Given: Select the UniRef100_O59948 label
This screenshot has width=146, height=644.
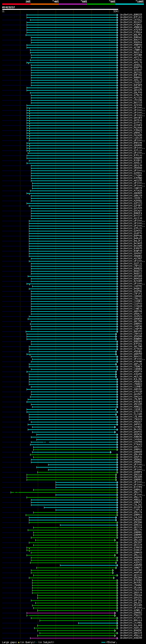Looking at the screenshot, I should [131, 168].
